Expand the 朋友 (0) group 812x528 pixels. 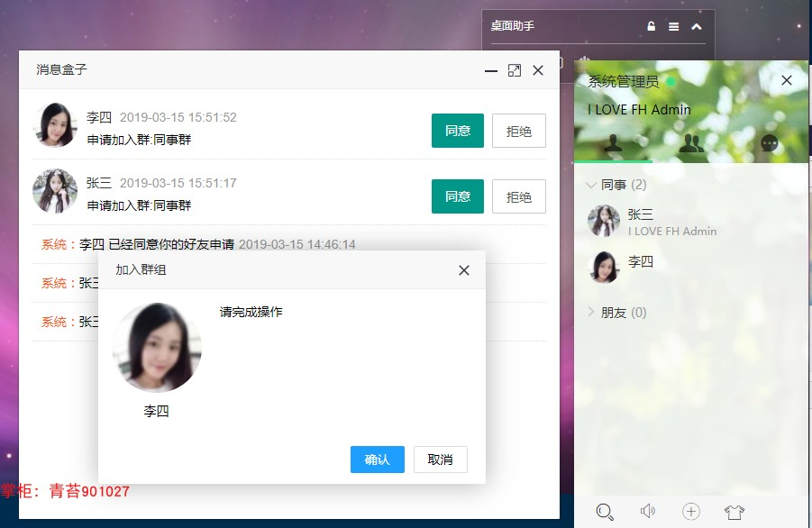(x=616, y=313)
